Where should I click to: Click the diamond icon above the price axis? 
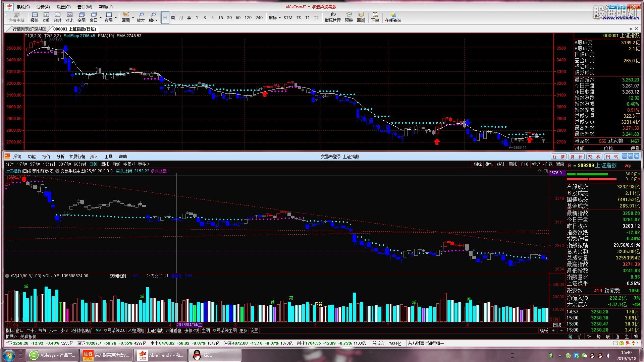pyautogui.click(x=540, y=171)
